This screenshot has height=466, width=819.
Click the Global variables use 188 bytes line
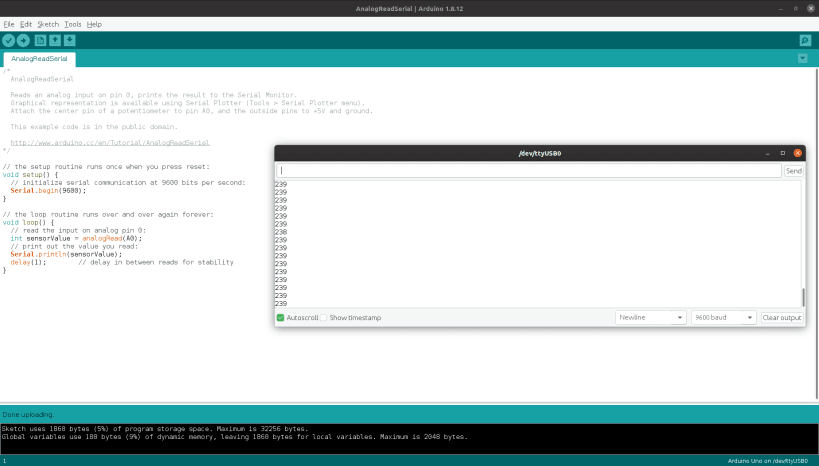(x=235, y=437)
